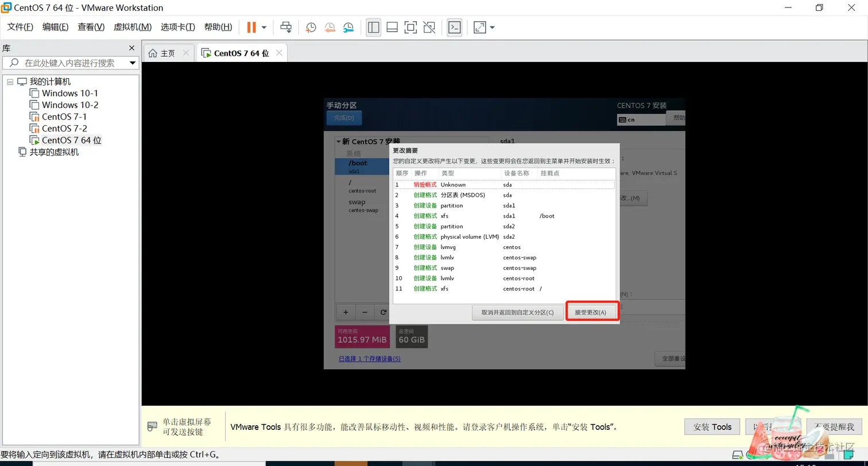Click the cn keyboard layout indicator
The width and height of the screenshot is (868, 466).
[641, 120]
